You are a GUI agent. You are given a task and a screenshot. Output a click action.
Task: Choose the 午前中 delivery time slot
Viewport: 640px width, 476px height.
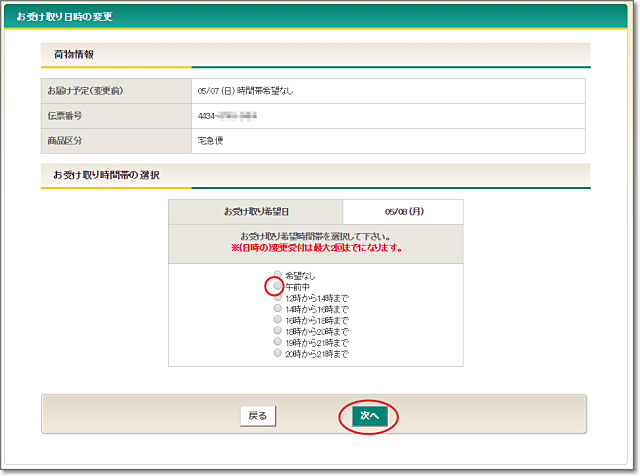pos(278,287)
